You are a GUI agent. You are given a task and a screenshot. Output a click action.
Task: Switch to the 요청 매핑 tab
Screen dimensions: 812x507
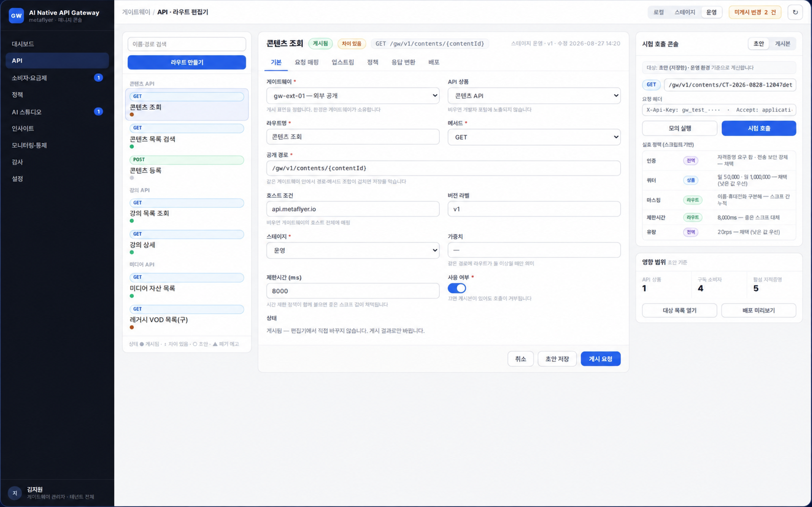(x=306, y=62)
